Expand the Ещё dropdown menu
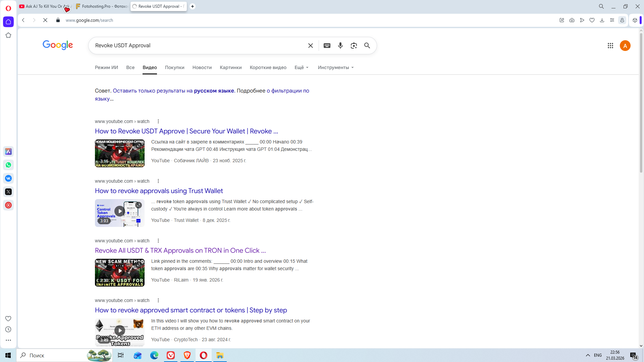Viewport: 644px width, 362px height. (301, 67)
